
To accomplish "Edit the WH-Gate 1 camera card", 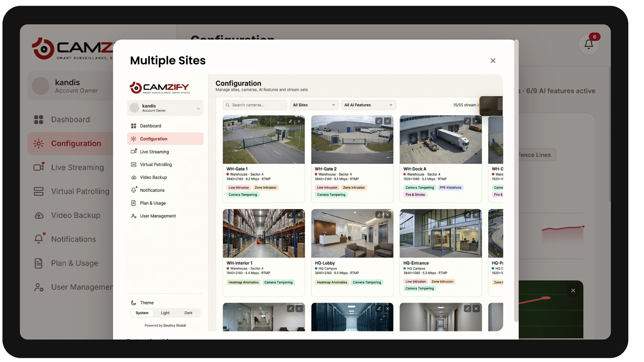I will 290,121.
